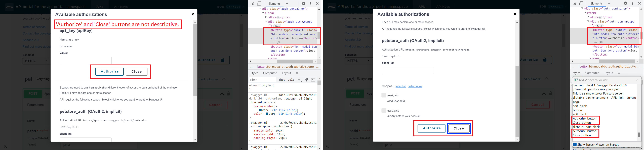
Task: Expand the collapsed div node in Elements tree
Action: click(x=266, y=17)
